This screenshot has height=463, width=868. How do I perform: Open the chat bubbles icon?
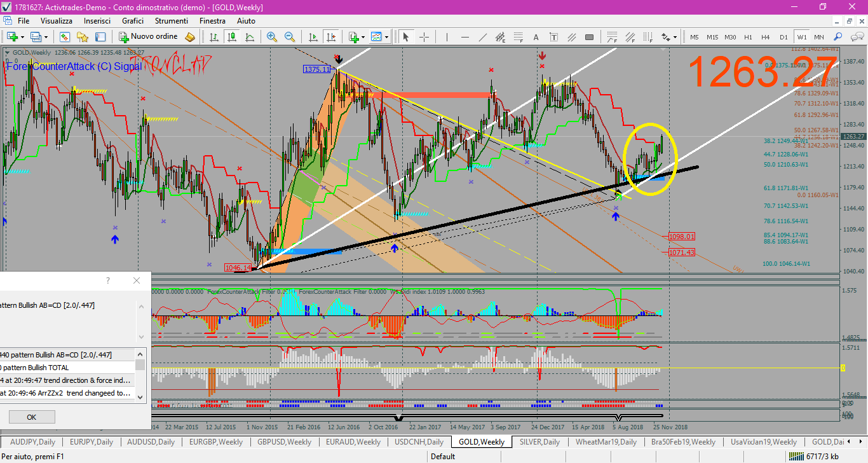click(x=857, y=37)
